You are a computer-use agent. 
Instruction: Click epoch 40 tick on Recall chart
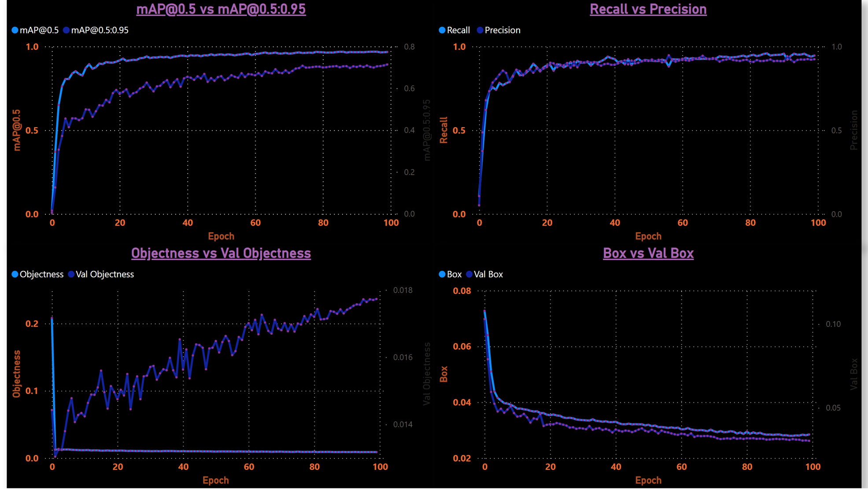(615, 223)
